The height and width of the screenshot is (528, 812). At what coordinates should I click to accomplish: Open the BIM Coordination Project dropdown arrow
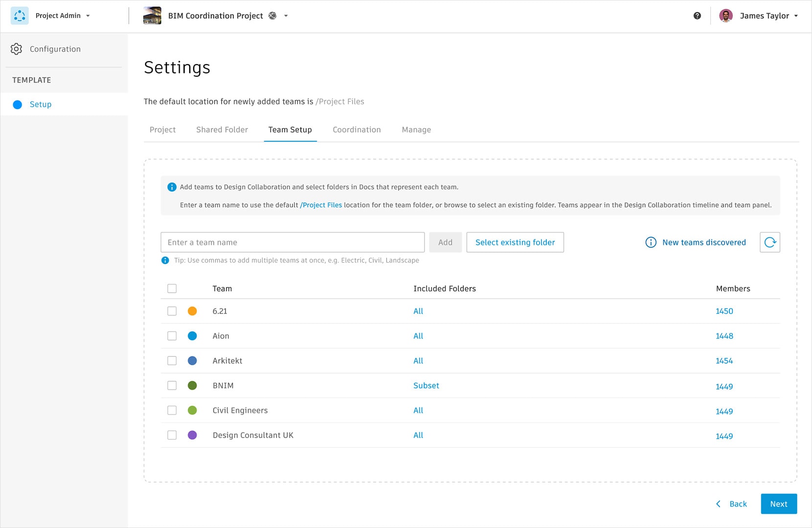(286, 16)
